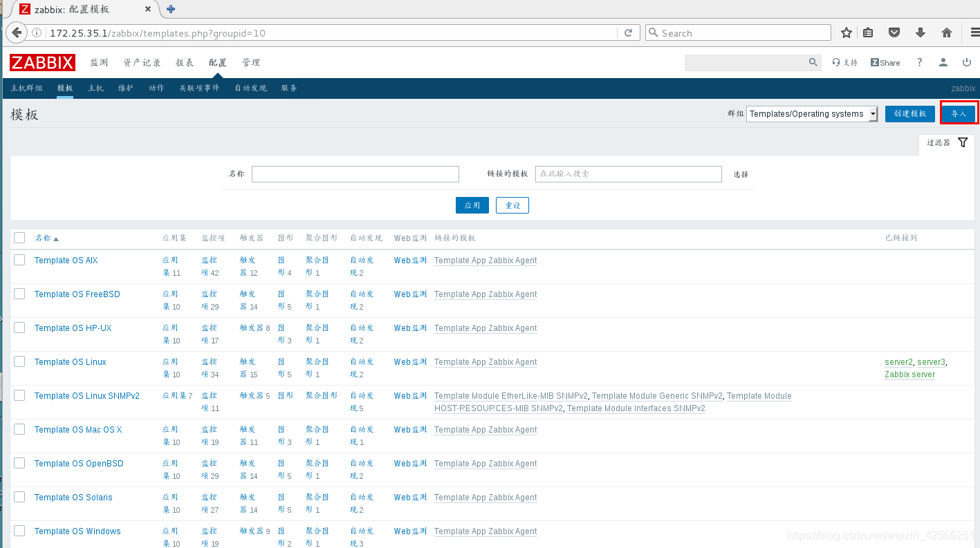
Task: Click 应用 apply filter button
Action: click(x=472, y=205)
